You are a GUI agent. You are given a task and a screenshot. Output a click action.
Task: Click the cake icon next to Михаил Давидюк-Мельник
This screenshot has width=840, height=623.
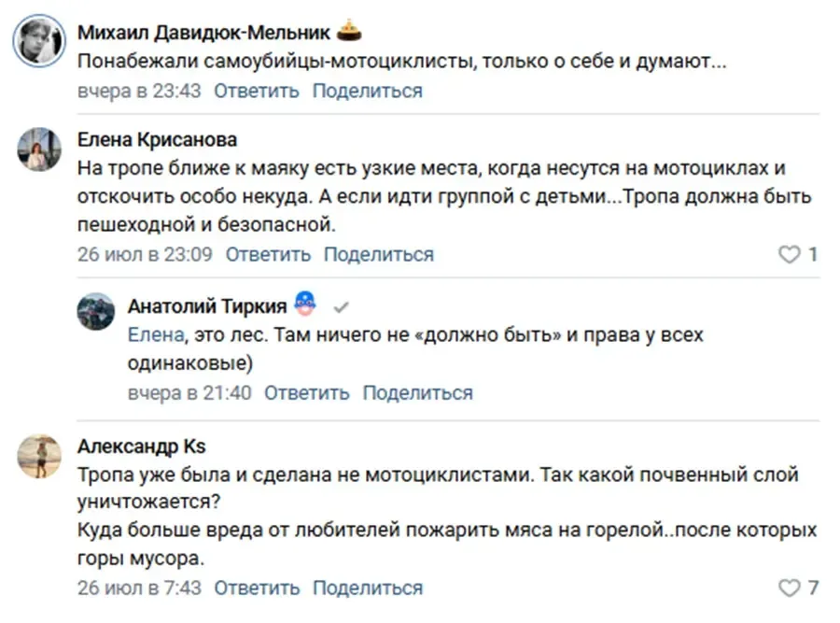tap(349, 31)
